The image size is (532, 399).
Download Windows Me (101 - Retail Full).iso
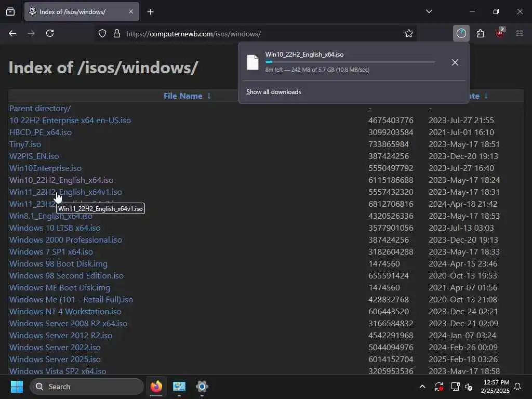click(71, 300)
